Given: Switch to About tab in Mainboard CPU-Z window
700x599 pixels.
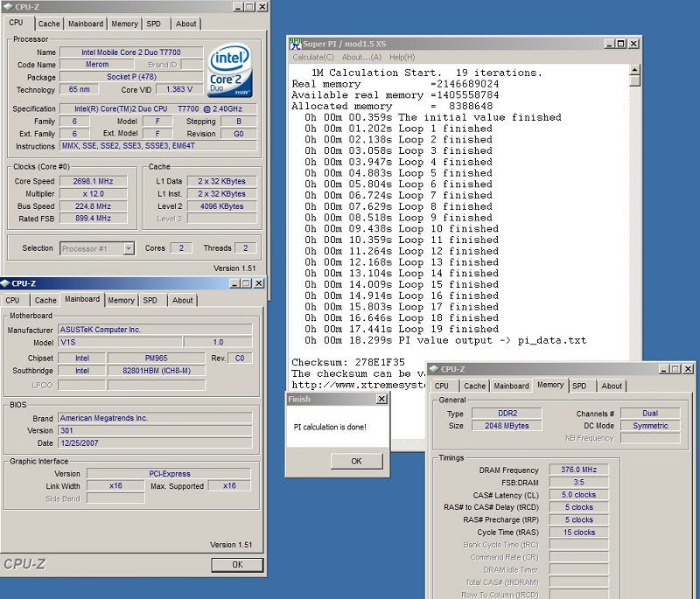Looking at the screenshot, I should pyautogui.click(x=183, y=300).
